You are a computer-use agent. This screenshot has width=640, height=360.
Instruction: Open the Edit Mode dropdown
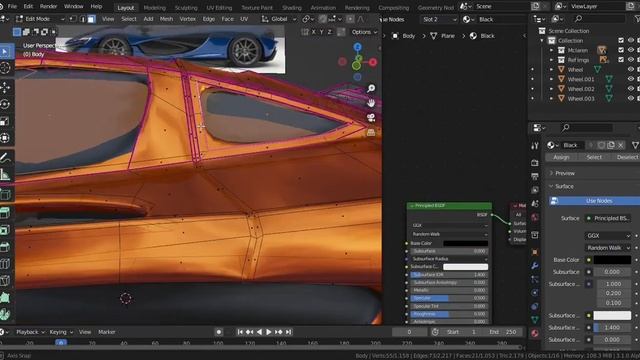[40, 19]
